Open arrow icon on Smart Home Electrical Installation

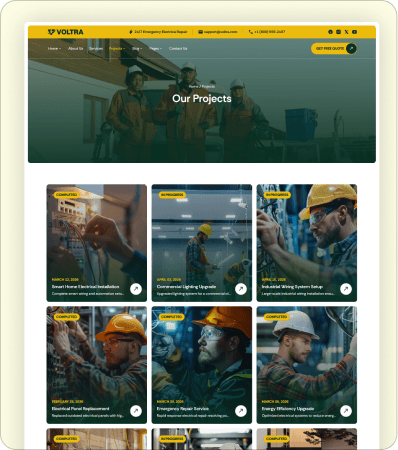point(136,289)
